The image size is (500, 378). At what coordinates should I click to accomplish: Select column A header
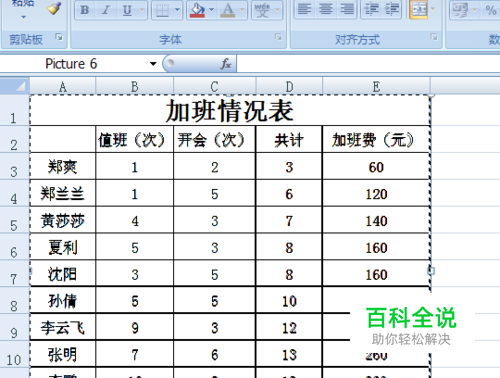coord(63,87)
